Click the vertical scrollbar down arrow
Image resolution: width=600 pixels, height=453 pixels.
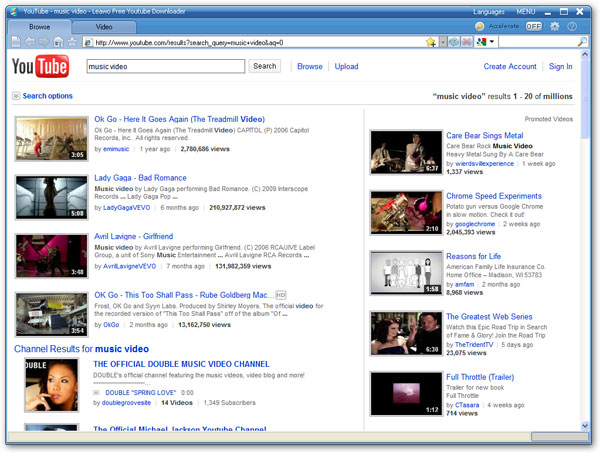coord(585,425)
